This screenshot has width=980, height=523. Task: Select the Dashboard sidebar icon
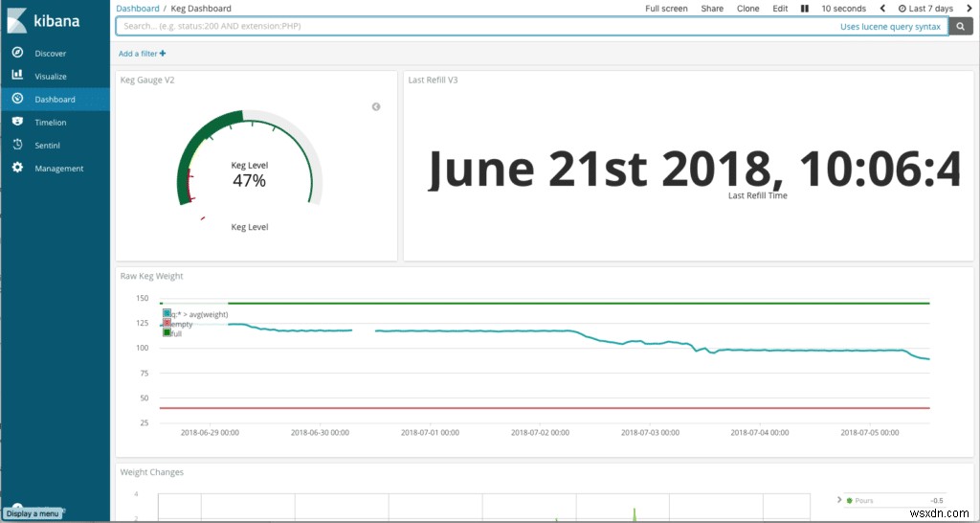point(17,99)
